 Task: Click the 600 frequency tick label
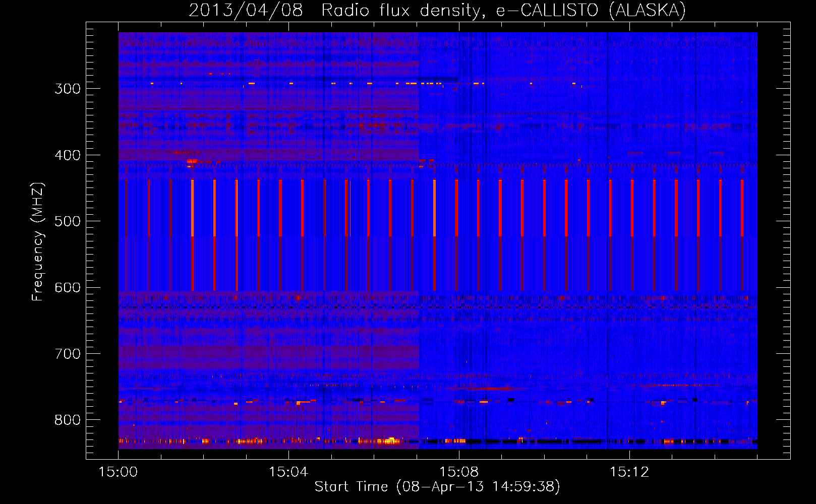coord(68,288)
